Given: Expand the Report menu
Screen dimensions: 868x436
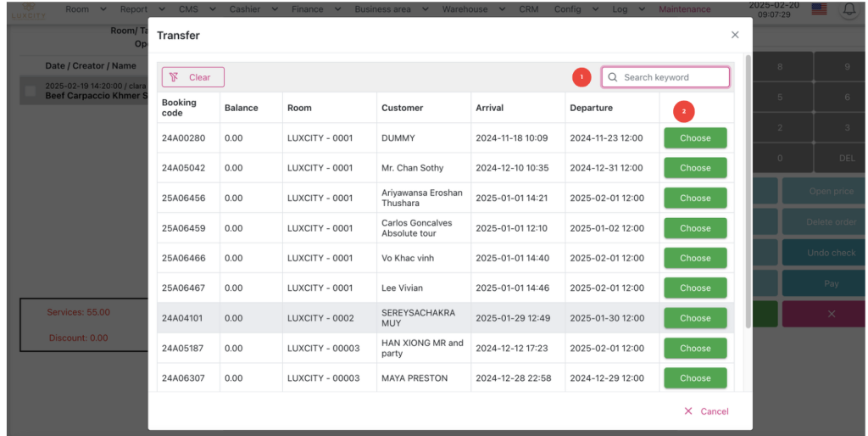Looking at the screenshot, I should point(141,9).
